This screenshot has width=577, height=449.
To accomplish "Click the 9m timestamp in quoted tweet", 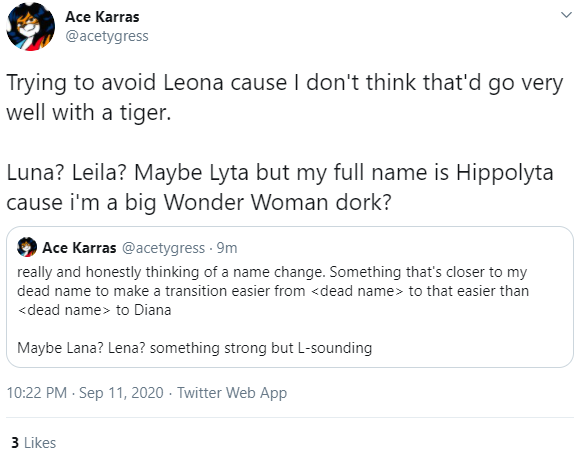I will (227, 248).
